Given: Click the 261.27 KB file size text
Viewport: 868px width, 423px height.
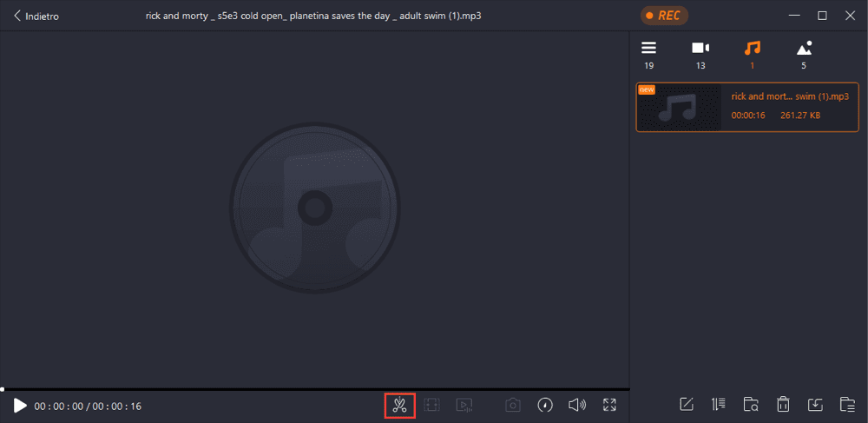Looking at the screenshot, I should click(800, 116).
